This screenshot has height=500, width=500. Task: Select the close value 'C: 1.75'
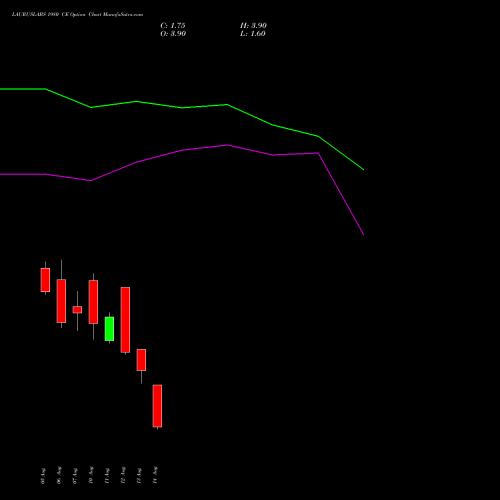[x=173, y=26]
